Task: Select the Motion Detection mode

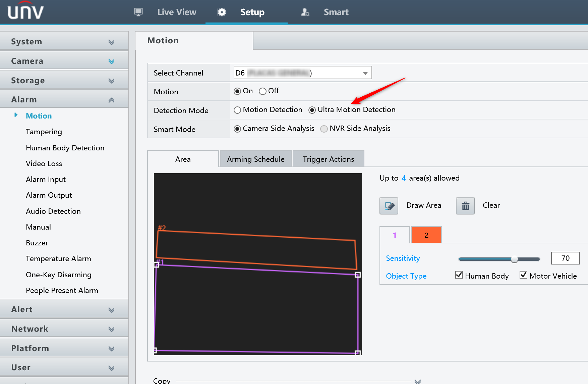Action: coord(237,110)
